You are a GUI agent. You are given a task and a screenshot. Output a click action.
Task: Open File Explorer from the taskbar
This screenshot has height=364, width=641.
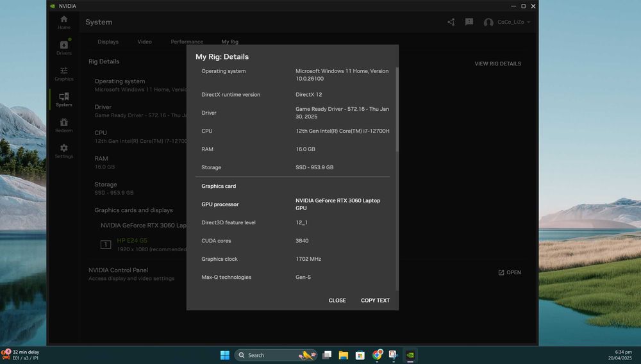tap(344, 355)
